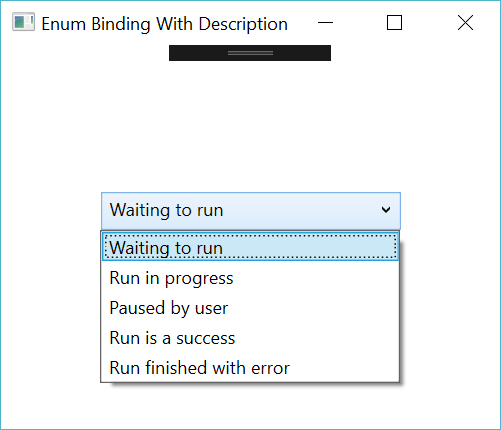Minimize the Enum Binding window

coord(325,23)
